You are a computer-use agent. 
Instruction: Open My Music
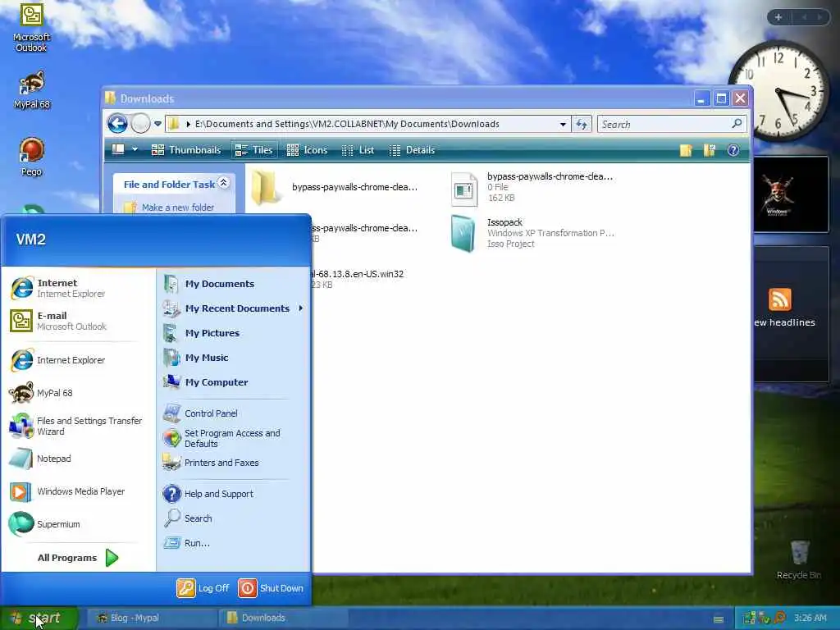(x=234, y=358)
